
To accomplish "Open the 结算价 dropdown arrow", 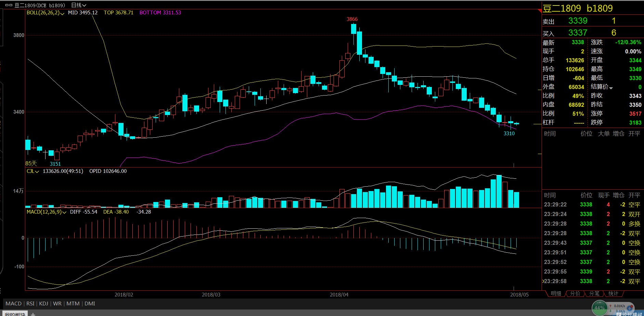I will [611, 88].
